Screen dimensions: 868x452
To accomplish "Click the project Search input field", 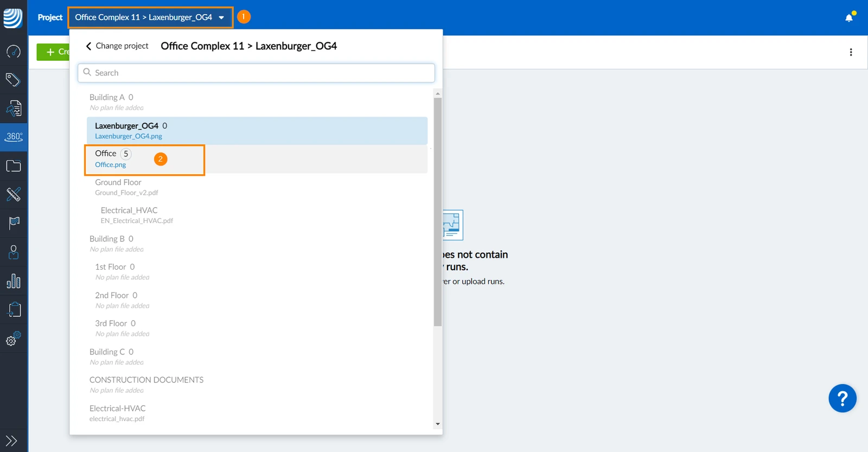I will 256,73.
